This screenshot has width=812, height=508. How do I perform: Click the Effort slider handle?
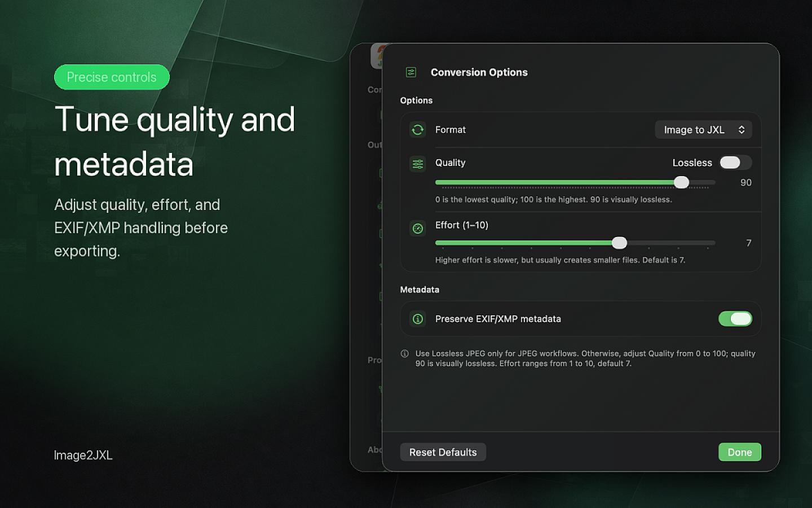click(x=619, y=243)
